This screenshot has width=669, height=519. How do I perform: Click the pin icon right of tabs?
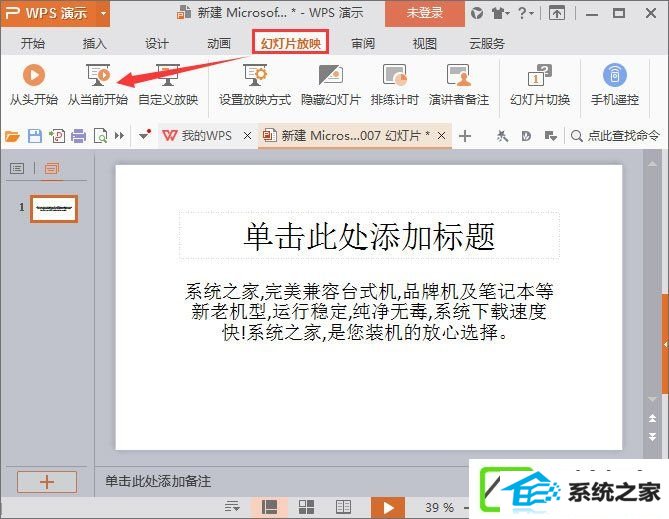(502, 136)
